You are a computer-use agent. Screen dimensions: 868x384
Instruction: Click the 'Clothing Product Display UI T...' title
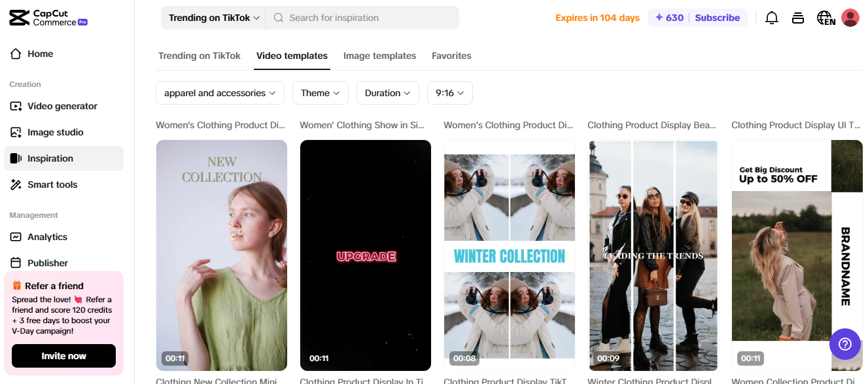tap(796, 125)
